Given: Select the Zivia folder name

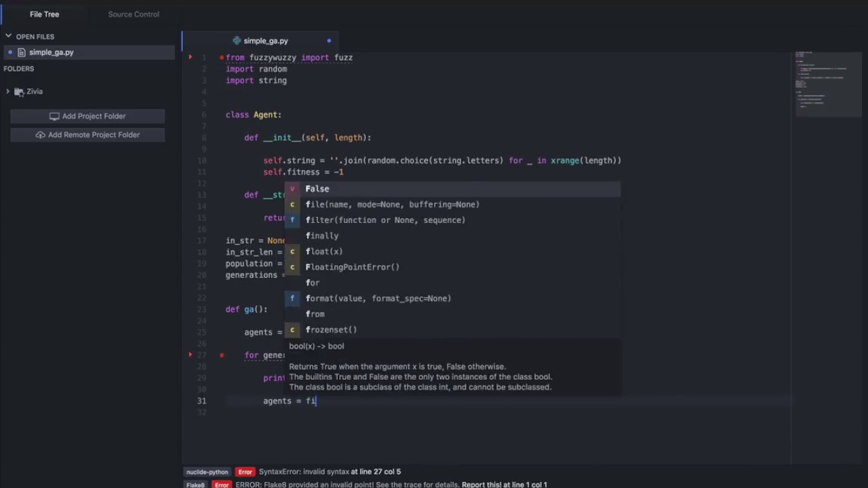Looking at the screenshot, I should click(x=35, y=91).
